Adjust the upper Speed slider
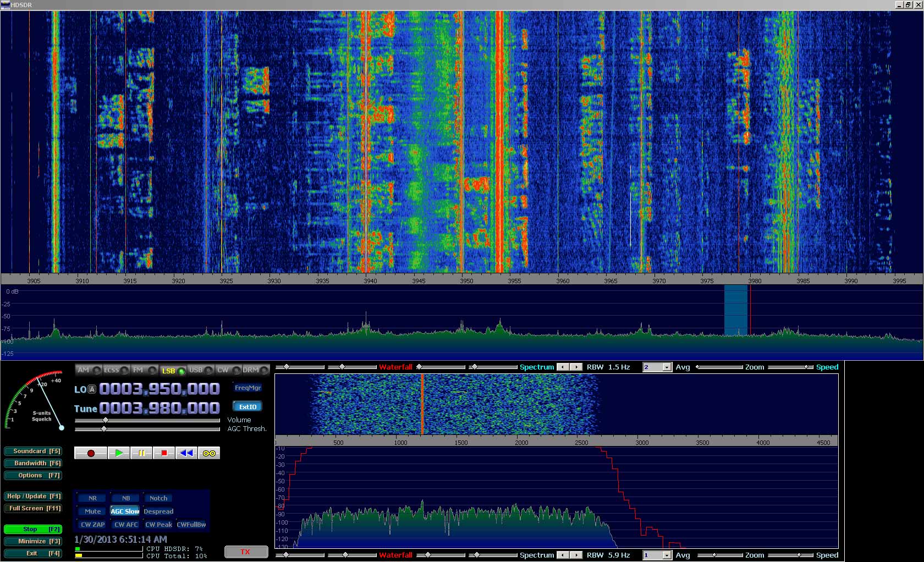This screenshot has height=562, width=924. 790,367
